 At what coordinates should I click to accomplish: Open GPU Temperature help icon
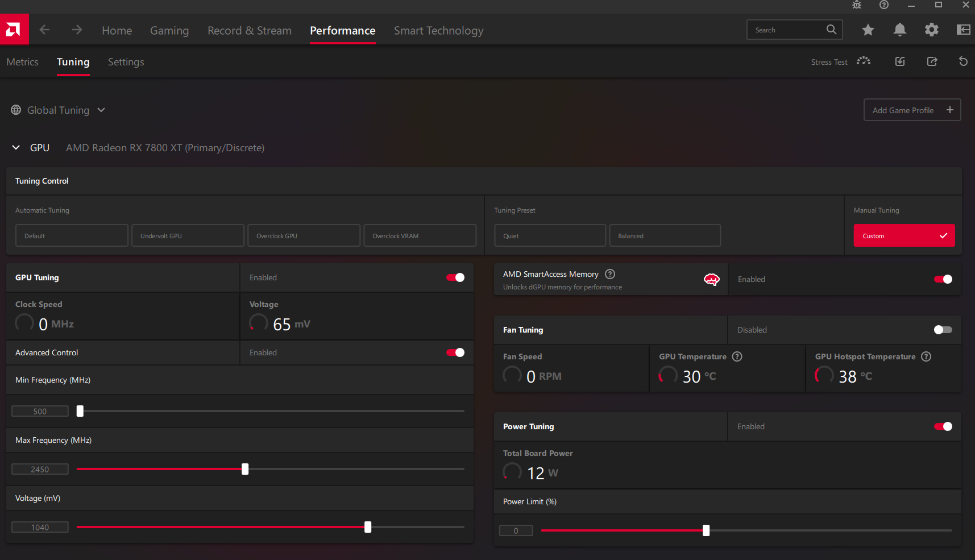[737, 356]
